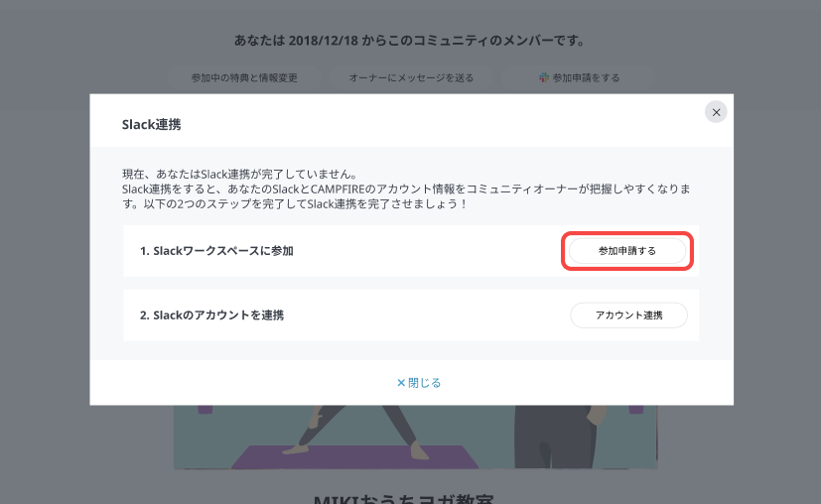Close the Slack連携 dialog with the X icon

[716, 112]
